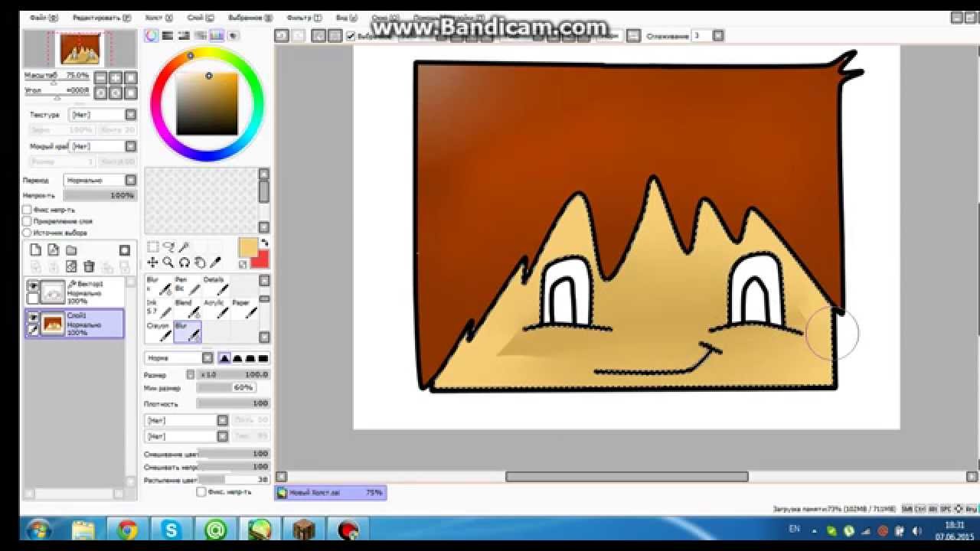The height and width of the screenshot is (551, 980).
Task: Select the hand pan tool
Action: [200, 262]
